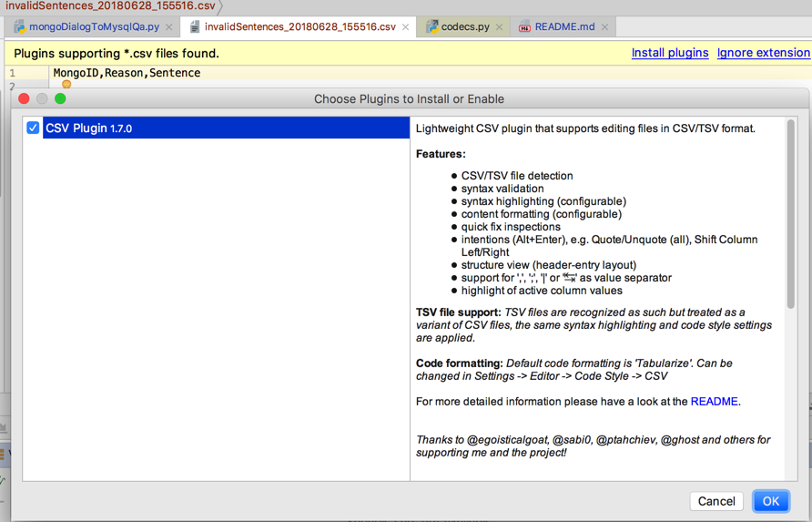Switch to invalidSentences_20180628_155516.csv tab
Viewport: 812px width, 522px height.
[299, 27]
